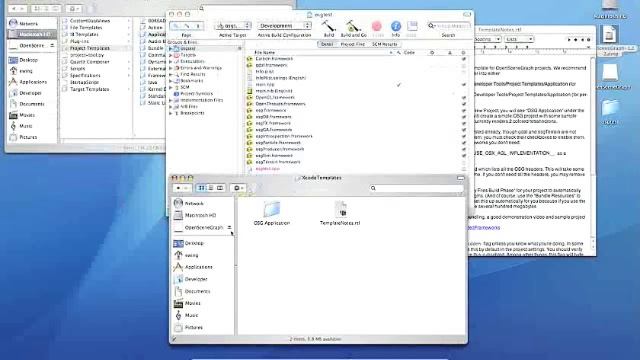Expand Targets group in Xcode
Viewport: 640px width, 360px height.
171,55
